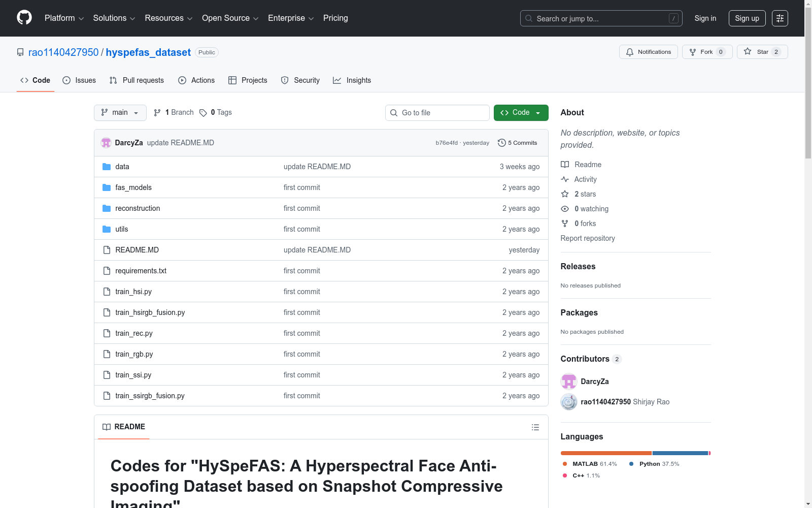812x508 pixels.
Task: Click the MATLAB language legend entry
Action: click(x=590, y=464)
